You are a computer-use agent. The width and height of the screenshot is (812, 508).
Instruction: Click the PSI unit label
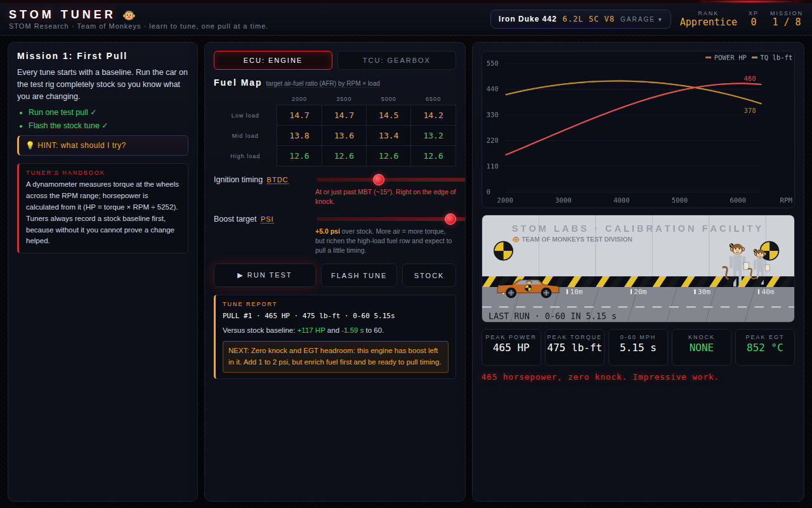tap(267, 219)
